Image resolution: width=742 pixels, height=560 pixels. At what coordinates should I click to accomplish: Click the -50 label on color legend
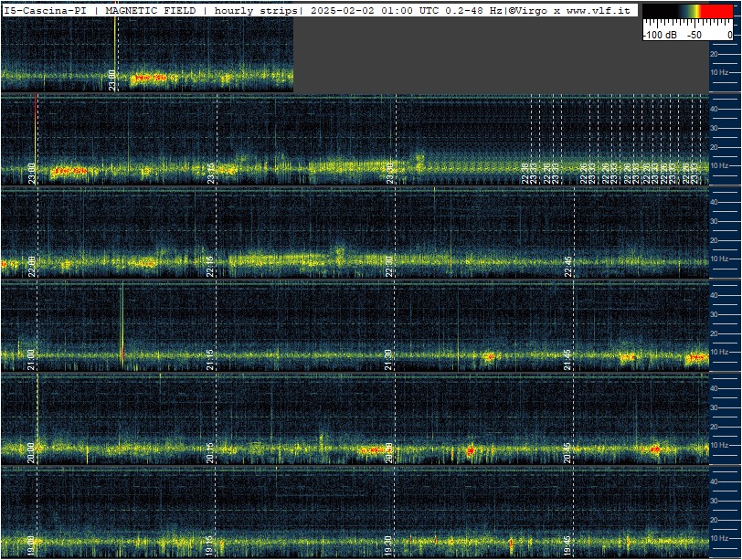694,35
